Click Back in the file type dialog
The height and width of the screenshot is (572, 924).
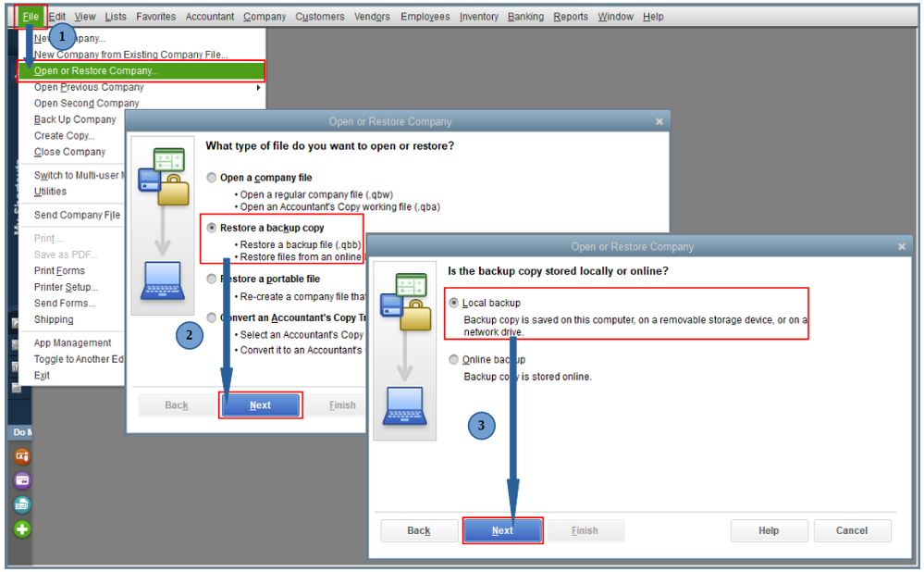[x=177, y=405]
